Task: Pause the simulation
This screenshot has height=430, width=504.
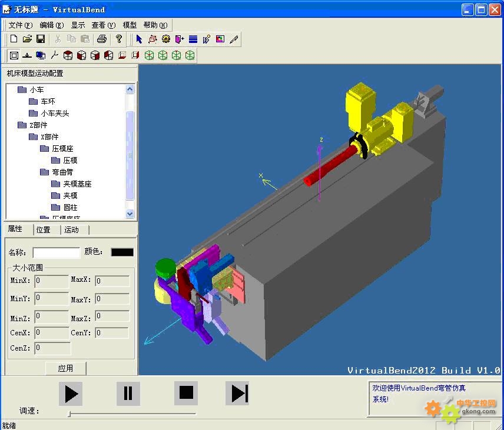Action: [128, 394]
